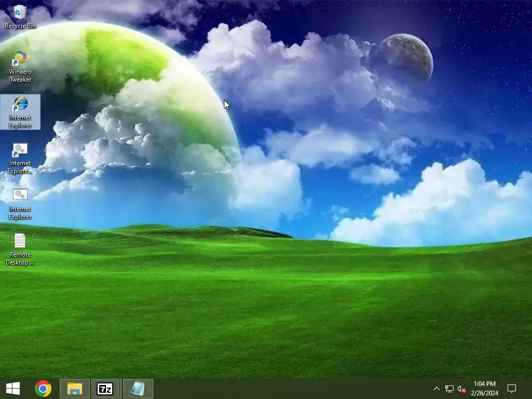
Task: Select the Internet Explorer icon without shortcut arrow
Action: [x=20, y=204]
